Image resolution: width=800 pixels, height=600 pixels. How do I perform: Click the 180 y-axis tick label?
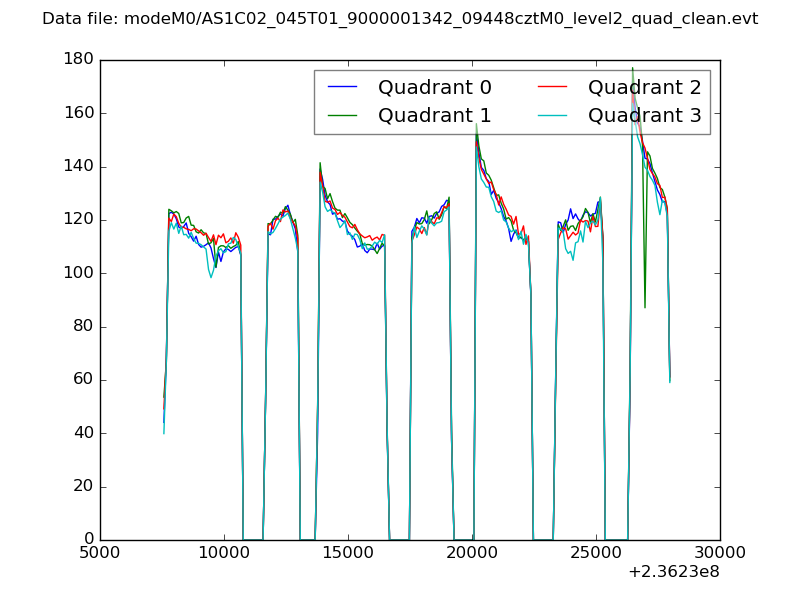[80, 60]
